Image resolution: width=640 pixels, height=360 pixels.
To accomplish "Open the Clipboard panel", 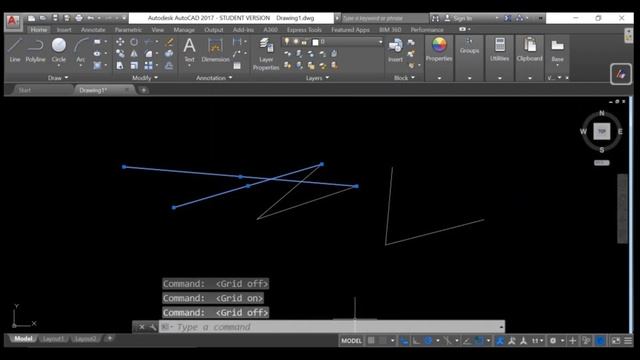I will point(529,49).
